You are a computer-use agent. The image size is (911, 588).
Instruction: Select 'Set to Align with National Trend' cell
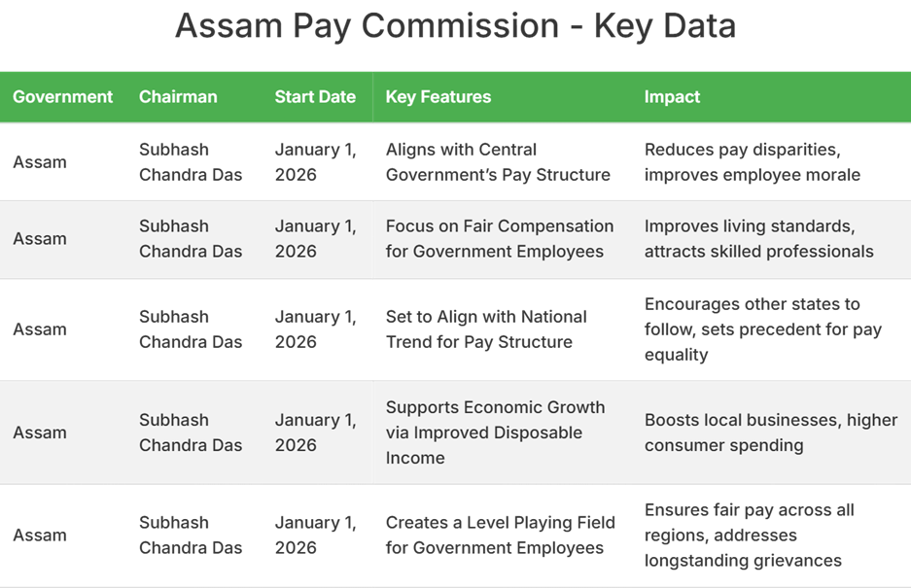click(x=485, y=329)
